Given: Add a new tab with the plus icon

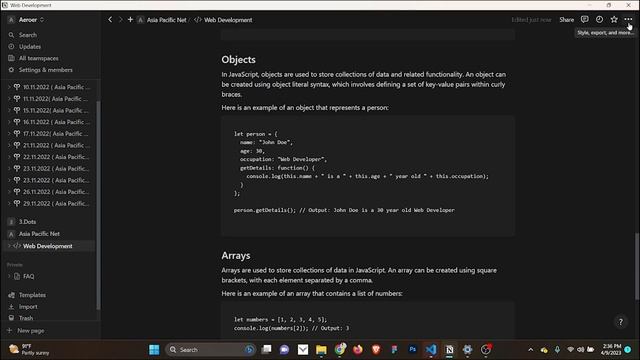Looking at the screenshot, I should (130, 20).
